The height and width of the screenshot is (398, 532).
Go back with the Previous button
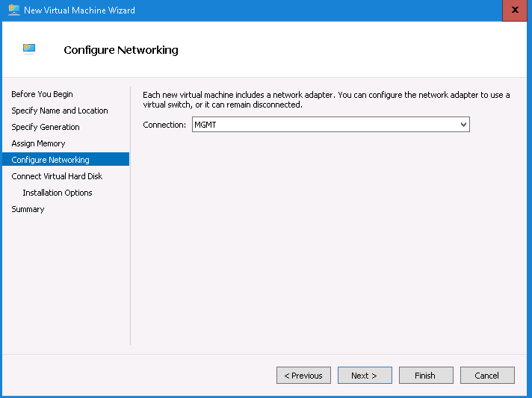click(x=303, y=376)
